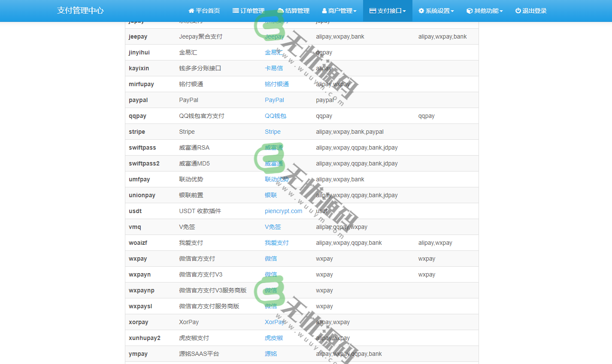Click the Jeepay link in the jeepay row
Screen dimensions: 612x364
[275, 36]
